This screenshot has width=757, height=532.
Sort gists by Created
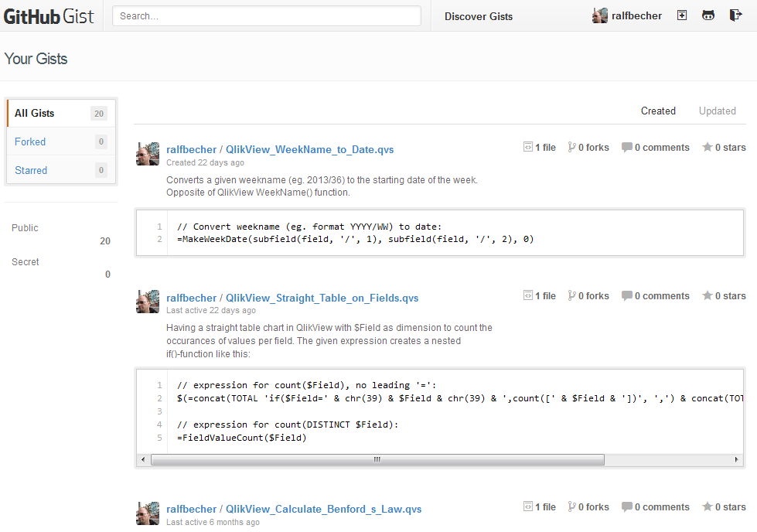coord(658,111)
